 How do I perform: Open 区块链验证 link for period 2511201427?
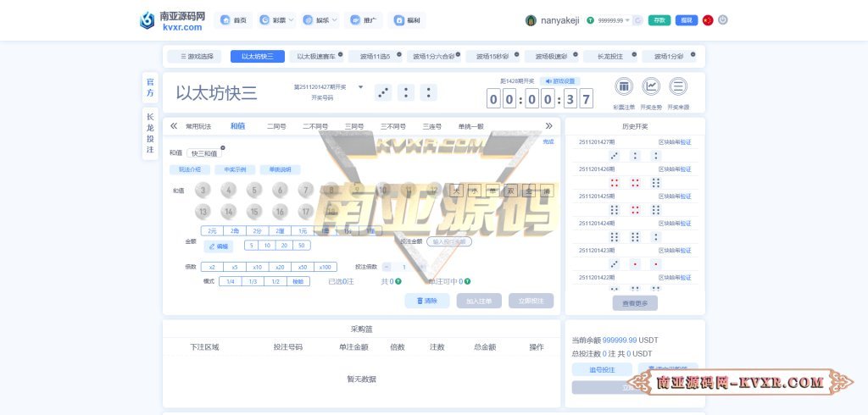pyautogui.click(x=675, y=142)
